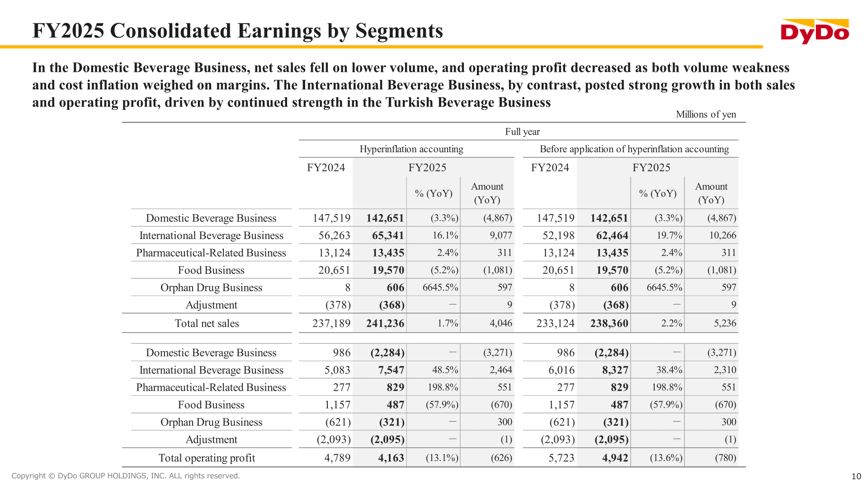Select the 2,464 operating profit YoY amount
Viewport: 868px width, 488px height.
click(x=501, y=370)
